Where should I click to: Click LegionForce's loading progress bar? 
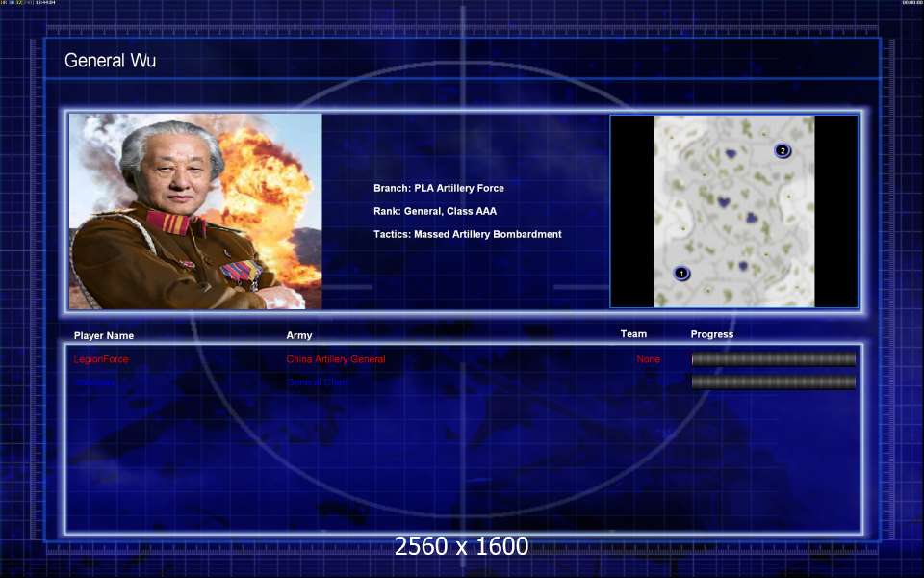click(774, 358)
